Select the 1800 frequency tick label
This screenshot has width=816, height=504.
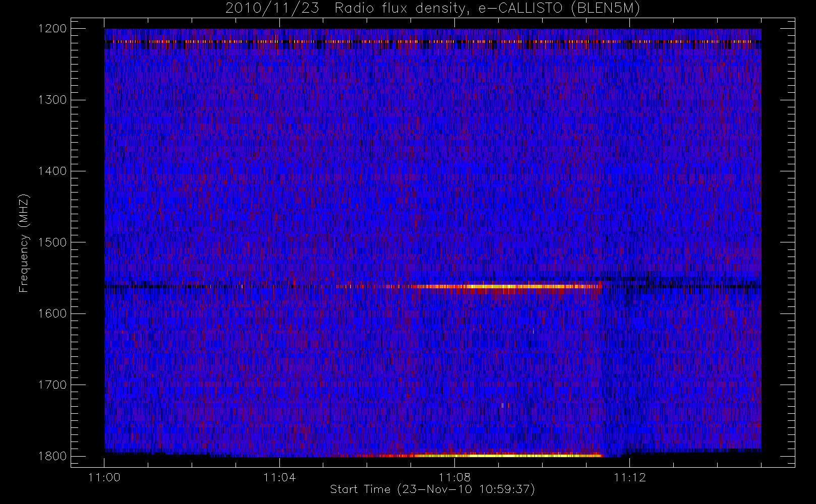point(52,456)
